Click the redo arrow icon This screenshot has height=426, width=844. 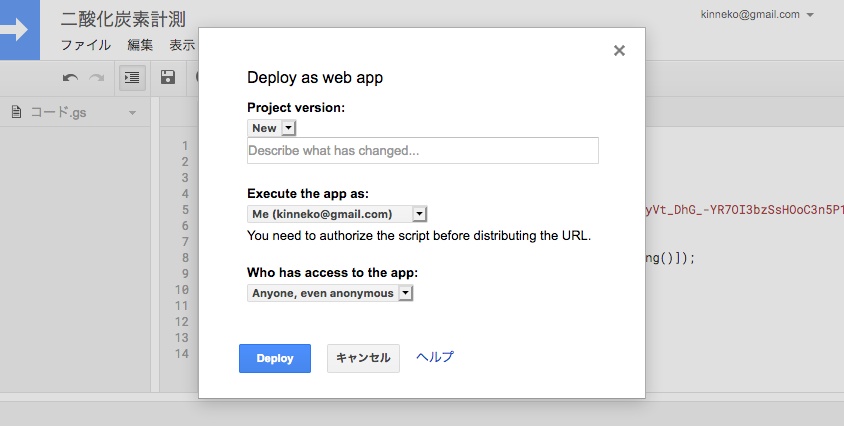[97, 78]
